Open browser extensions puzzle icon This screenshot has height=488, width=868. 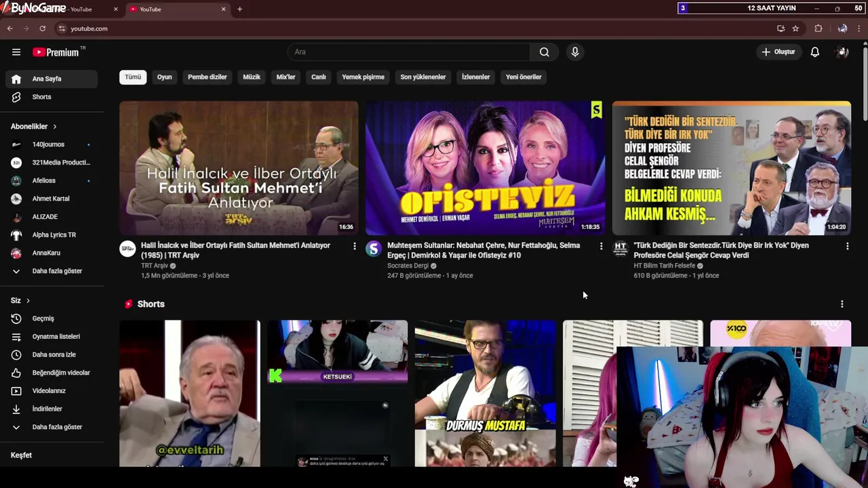818,28
